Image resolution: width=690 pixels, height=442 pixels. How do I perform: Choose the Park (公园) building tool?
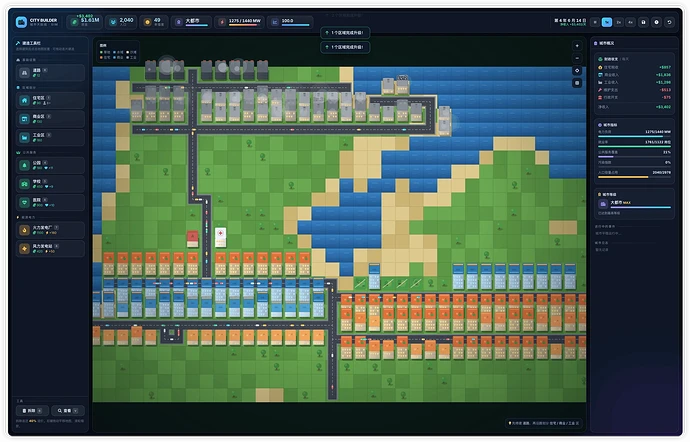tap(51, 165)
